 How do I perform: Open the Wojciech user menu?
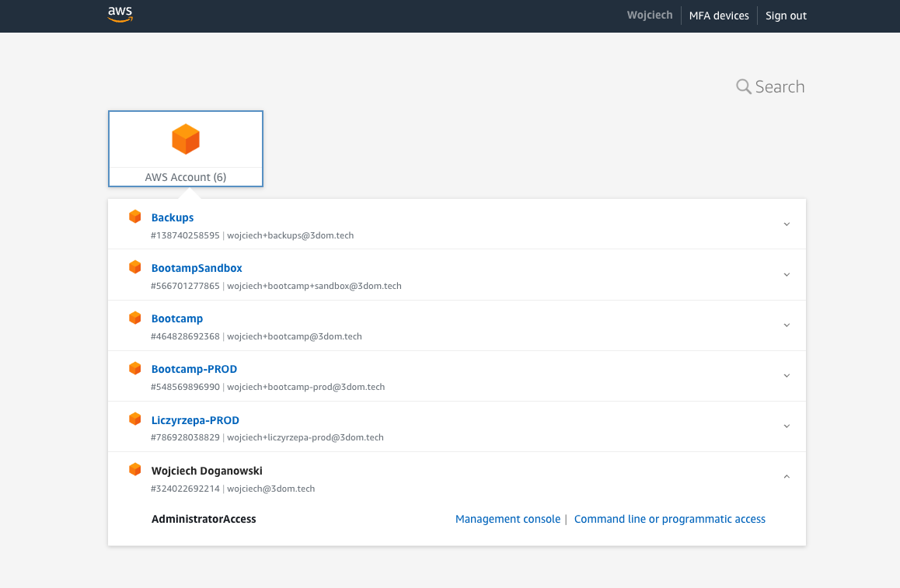coord(649,15)
